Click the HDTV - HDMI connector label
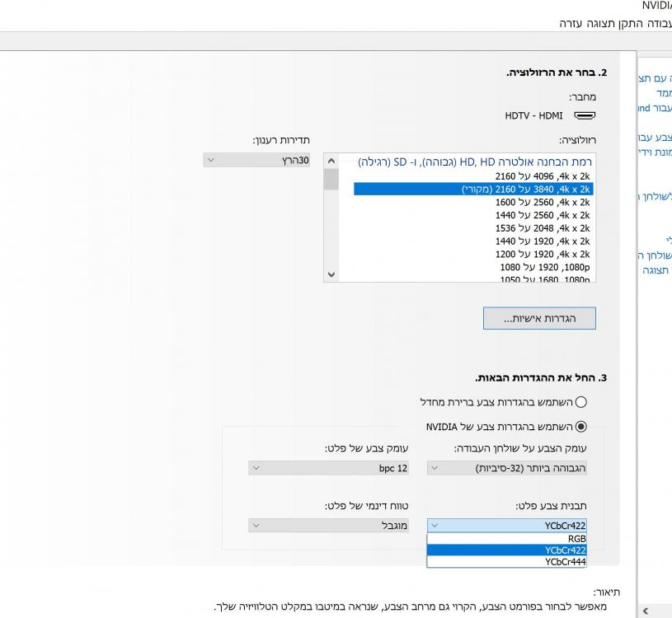 (533, 115)
